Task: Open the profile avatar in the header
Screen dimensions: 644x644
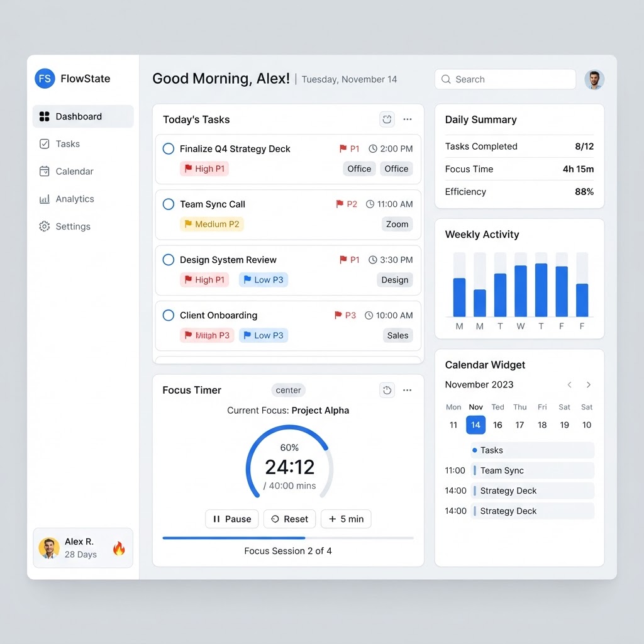Action: point(594,79)
